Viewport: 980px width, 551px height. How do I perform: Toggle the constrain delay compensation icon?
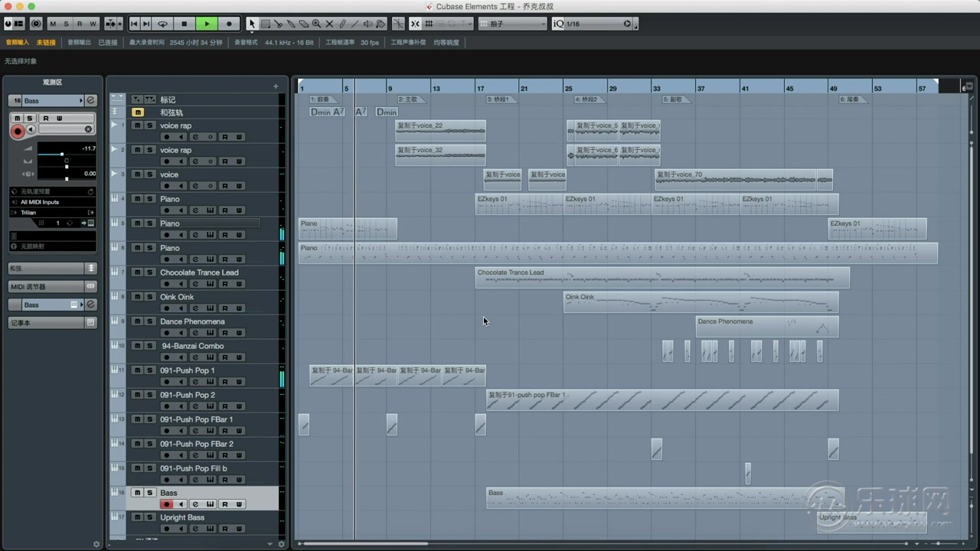tap(36, 24)
